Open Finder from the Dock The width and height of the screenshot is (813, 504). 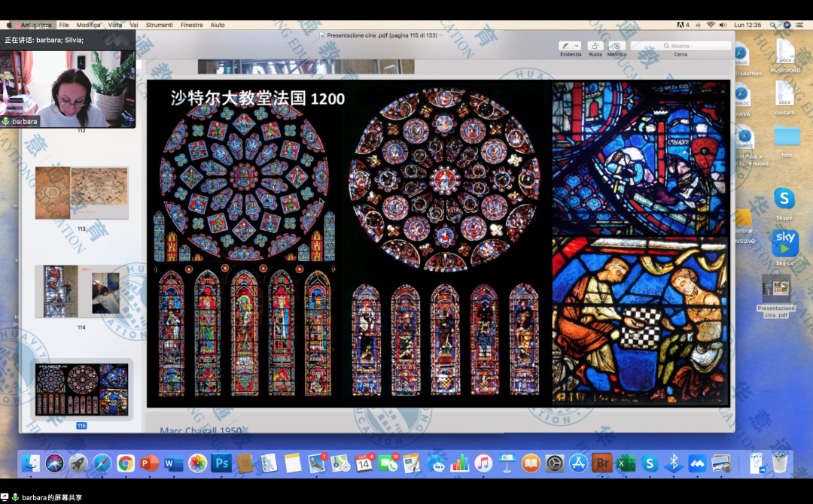[31, 463]
